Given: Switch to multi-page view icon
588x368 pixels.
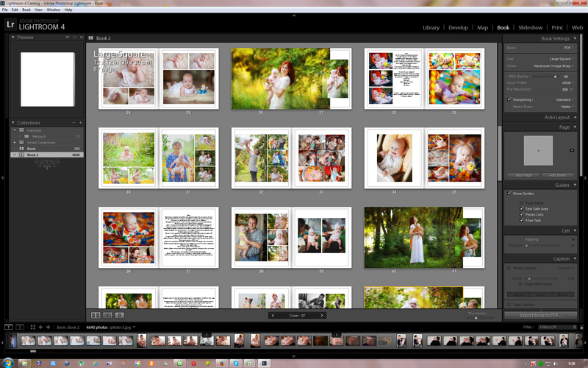Looking at the screenshot, I should 95,315.
